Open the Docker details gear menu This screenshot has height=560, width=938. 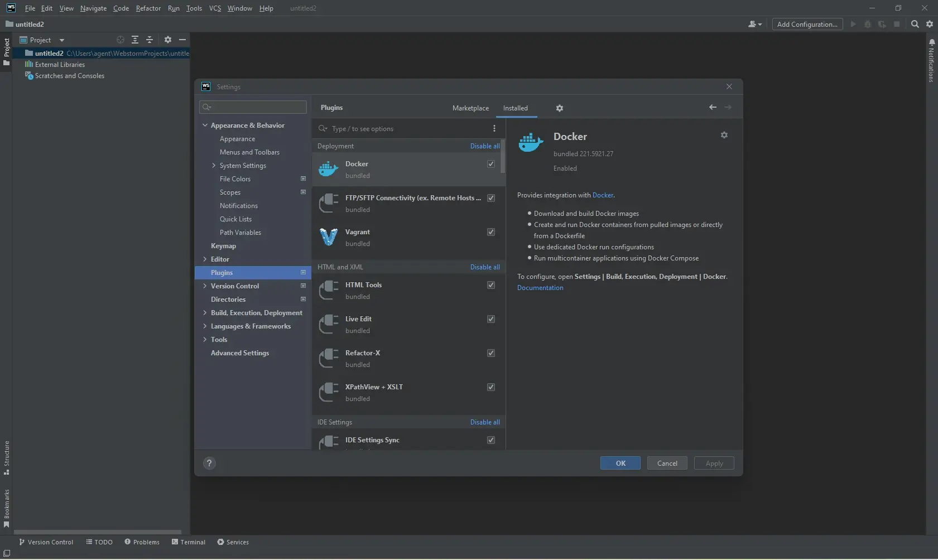(x=724, y=135)
